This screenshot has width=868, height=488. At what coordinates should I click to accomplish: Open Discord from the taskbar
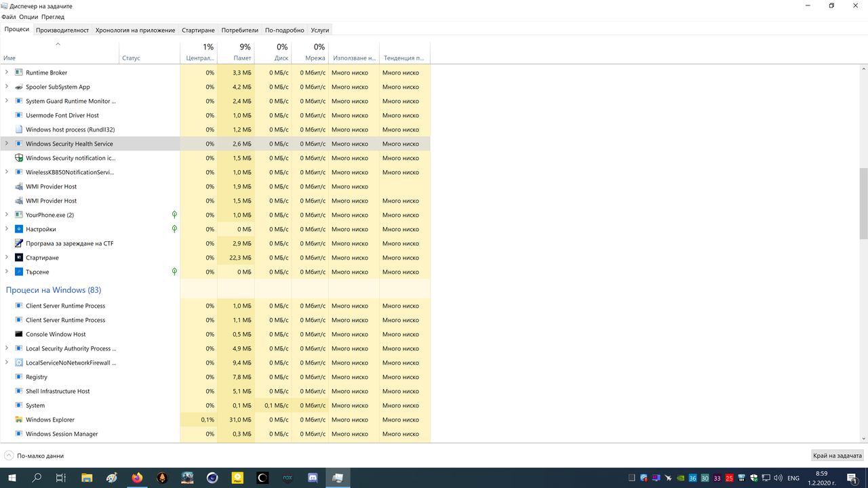313,478
